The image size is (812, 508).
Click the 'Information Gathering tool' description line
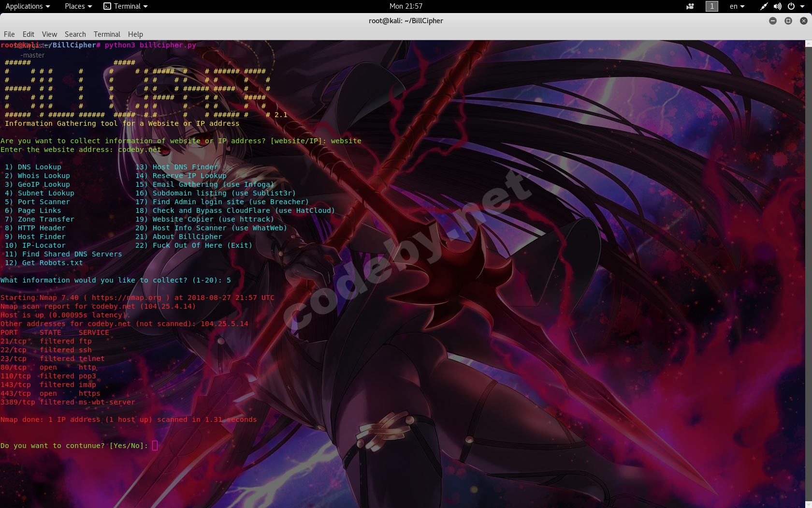122,123
